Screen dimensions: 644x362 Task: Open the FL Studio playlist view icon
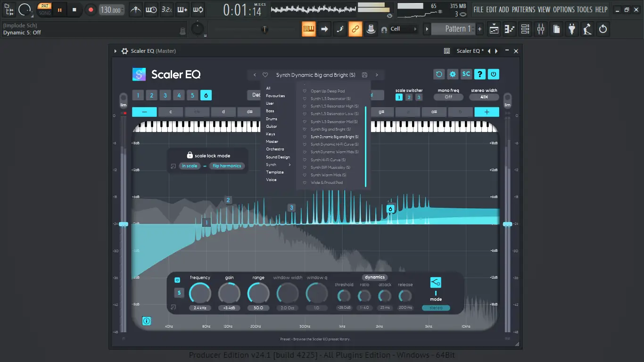[x=494, y=29]
